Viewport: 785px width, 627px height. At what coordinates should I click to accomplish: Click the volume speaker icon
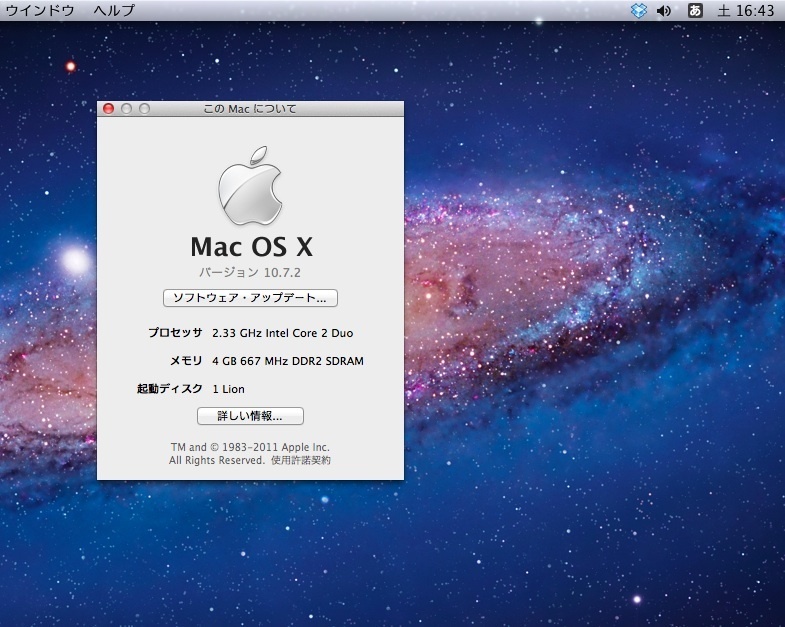[x=664, y=11]
